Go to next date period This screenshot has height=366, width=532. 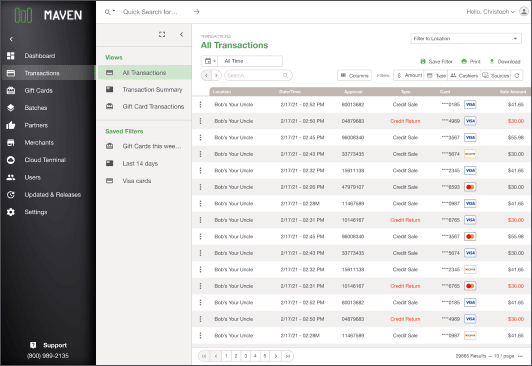pyautogui.click(x=216, y=75)
